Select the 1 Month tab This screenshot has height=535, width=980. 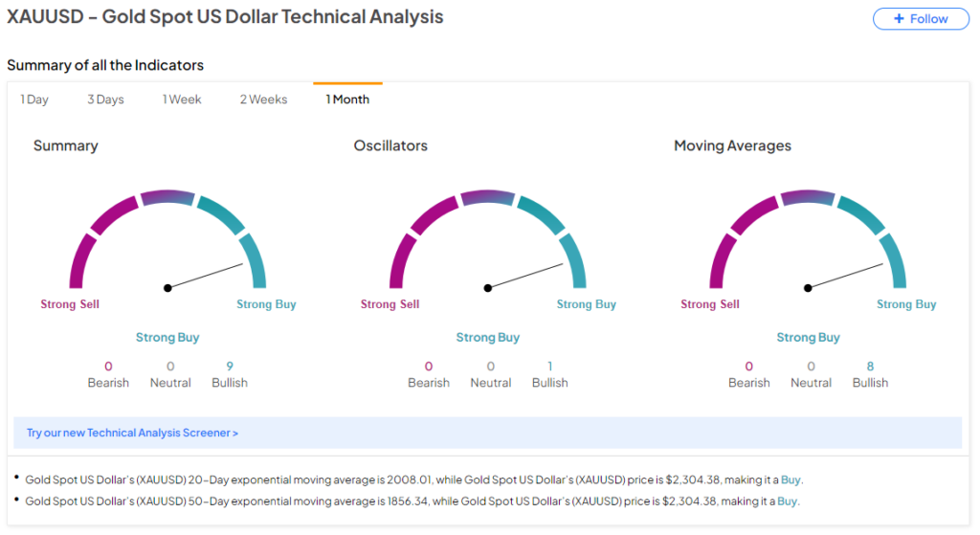point(347,100)
